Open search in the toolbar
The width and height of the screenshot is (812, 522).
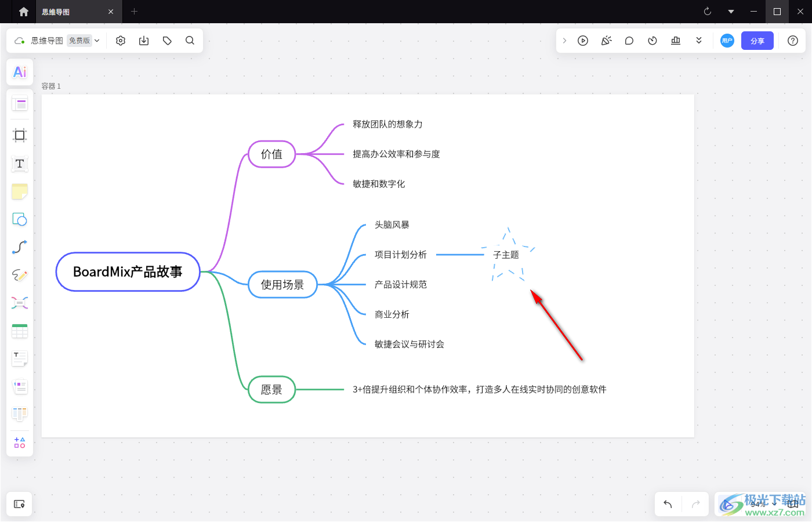click(190, 41)
